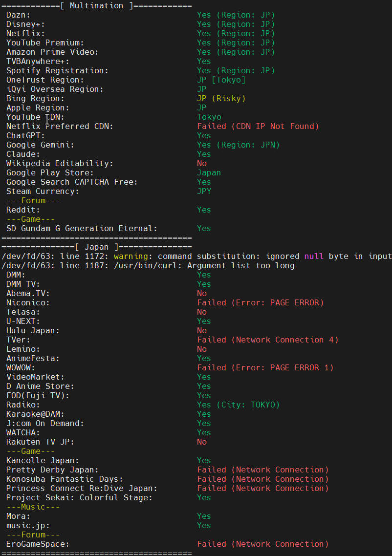Click the EroGameSpace failed connection result

coord(262,544)
